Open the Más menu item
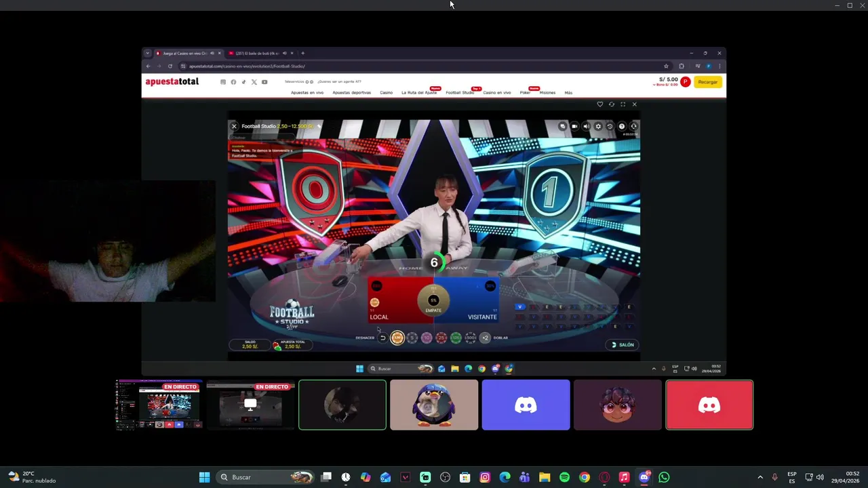868x488 pixels. 568,93
